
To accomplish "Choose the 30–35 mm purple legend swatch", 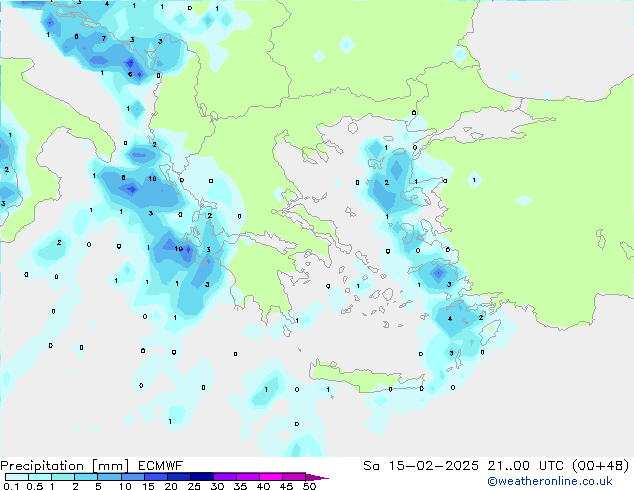I will [x=225, y=477].
